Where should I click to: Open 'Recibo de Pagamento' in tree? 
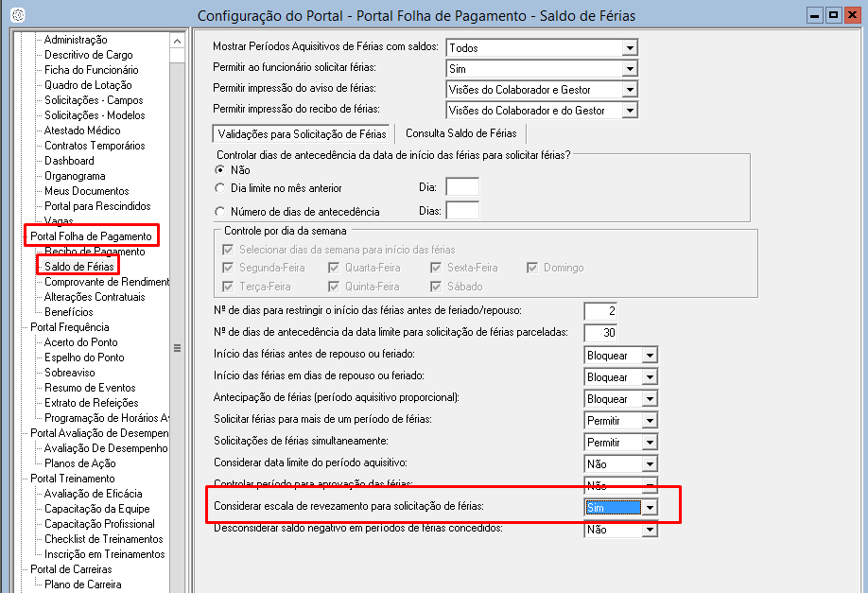pyautogui.click(x=95, y=252)
